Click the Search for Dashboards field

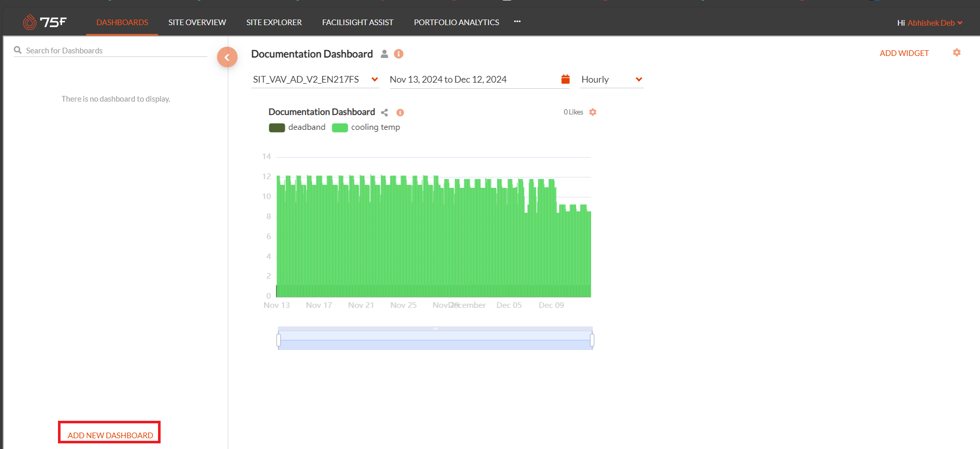[110, 50]
